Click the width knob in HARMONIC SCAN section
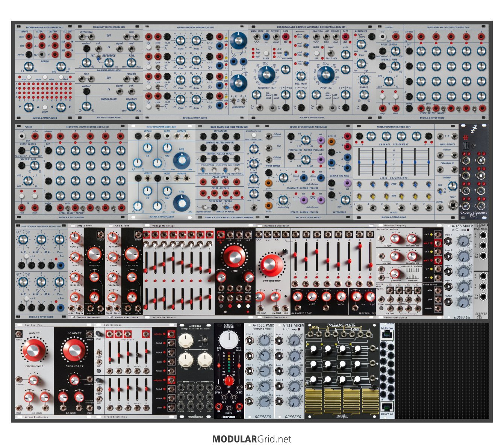Screen dimensions: 504x447 (312, 296)
